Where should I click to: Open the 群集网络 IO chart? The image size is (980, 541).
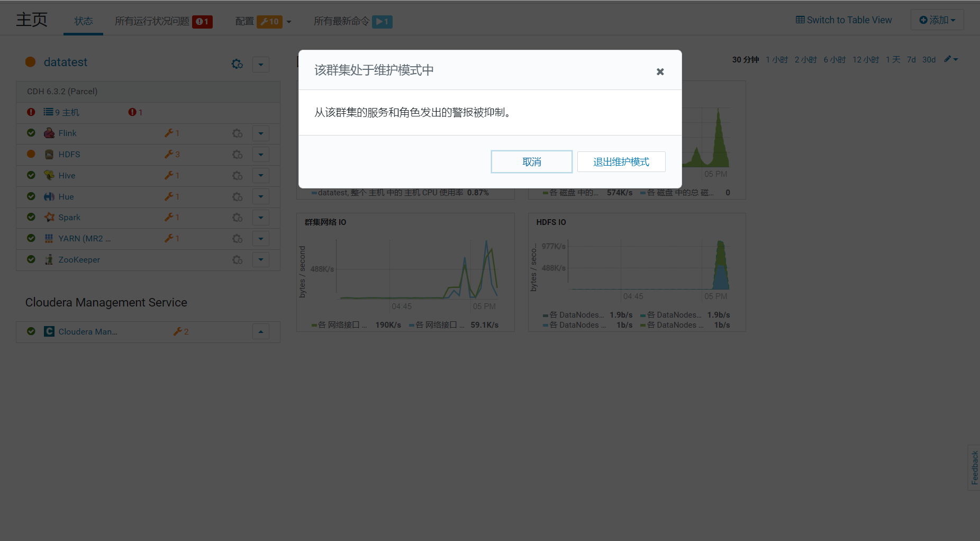click(x=405, y=273)
